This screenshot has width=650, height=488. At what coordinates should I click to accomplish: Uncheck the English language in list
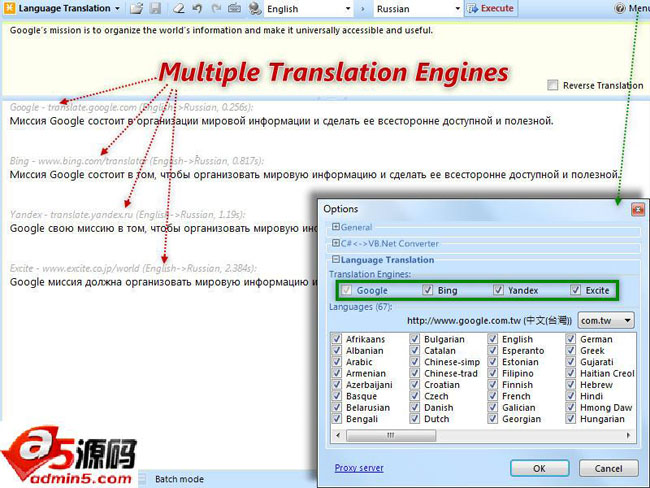tap(492, 339)
